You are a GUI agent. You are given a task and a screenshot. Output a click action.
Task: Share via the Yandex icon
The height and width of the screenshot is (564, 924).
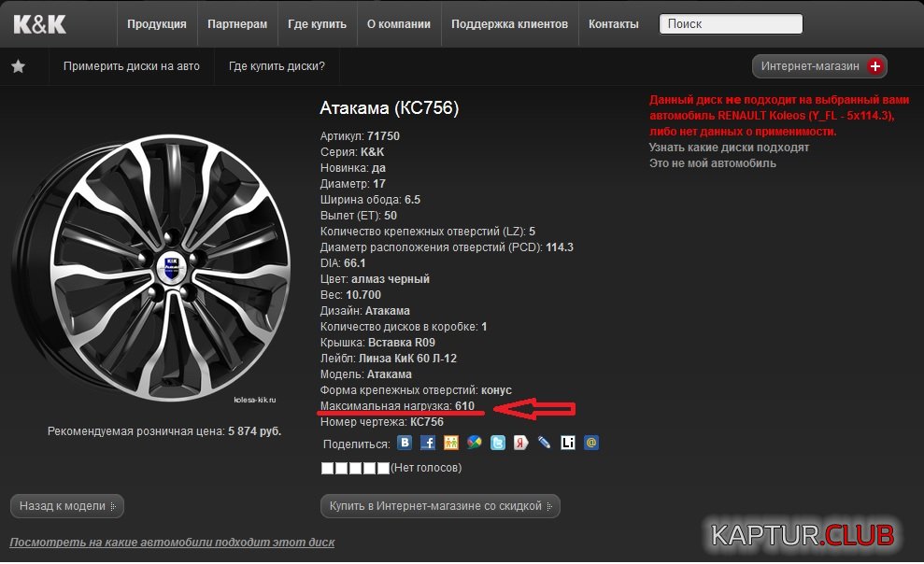(x=521, y=443)
